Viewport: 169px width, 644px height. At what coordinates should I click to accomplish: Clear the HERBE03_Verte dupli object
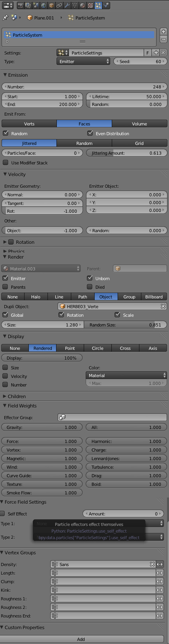tap(163, 307)
